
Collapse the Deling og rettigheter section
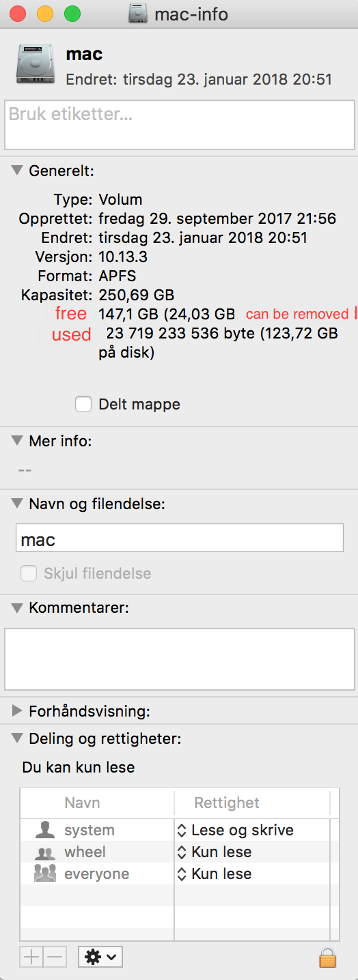[x=18, y=738]
